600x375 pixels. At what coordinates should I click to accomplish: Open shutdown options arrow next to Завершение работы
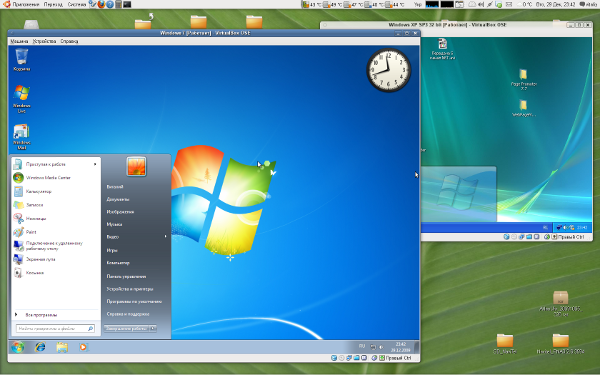coord(153,328)
